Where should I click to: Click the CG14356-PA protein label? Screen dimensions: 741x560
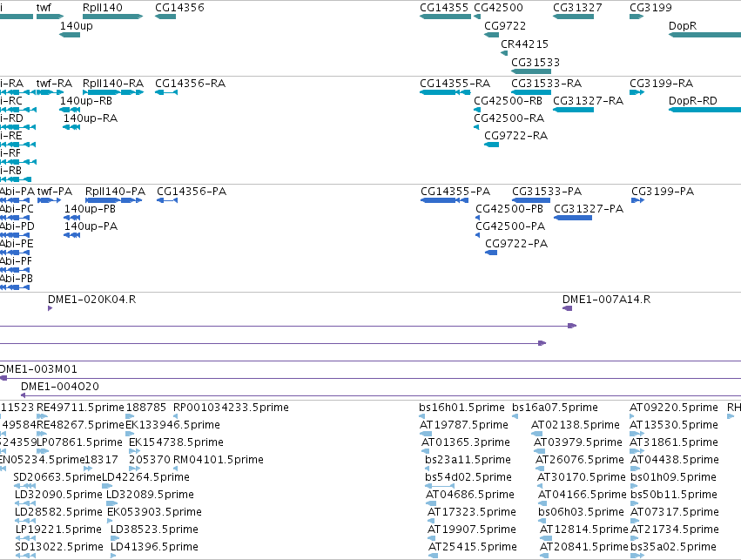tap(192, 192)
